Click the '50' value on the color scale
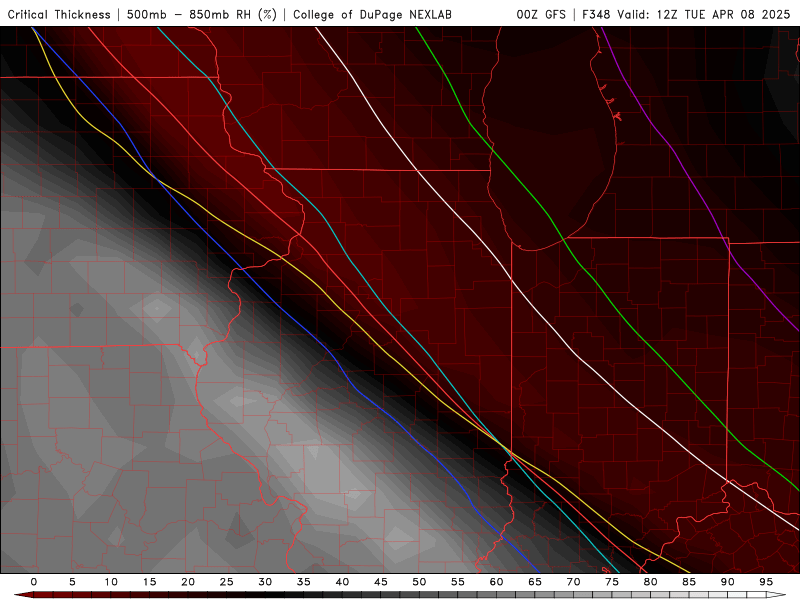 coord(419,582)
